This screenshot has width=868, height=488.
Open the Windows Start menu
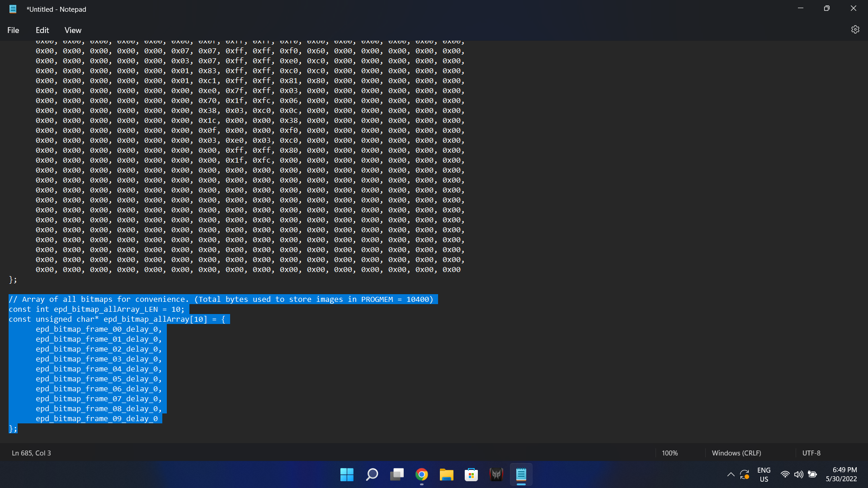347,474
